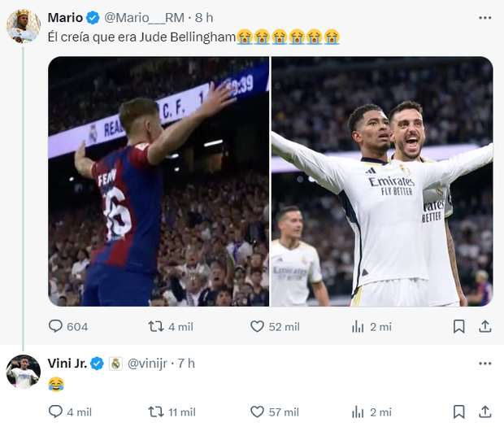The height and width of the screenshot is (427, 504).
Task: Reply to Mario's tweet
Action: pos(56,326)
